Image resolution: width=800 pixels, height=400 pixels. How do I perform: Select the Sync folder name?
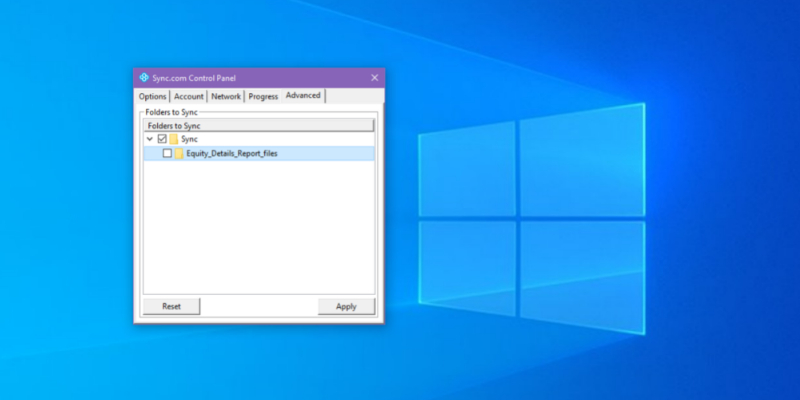(189, 139)
